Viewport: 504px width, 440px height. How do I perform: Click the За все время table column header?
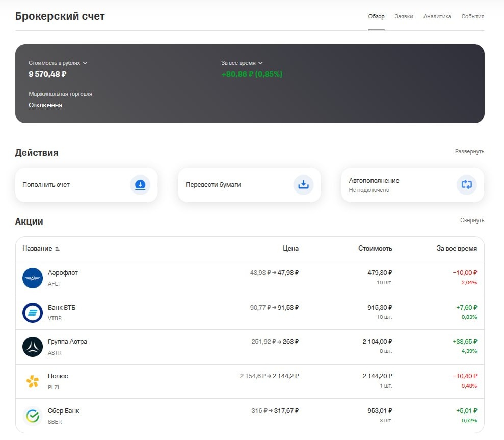pyautogui.click(x=457, y=248)
